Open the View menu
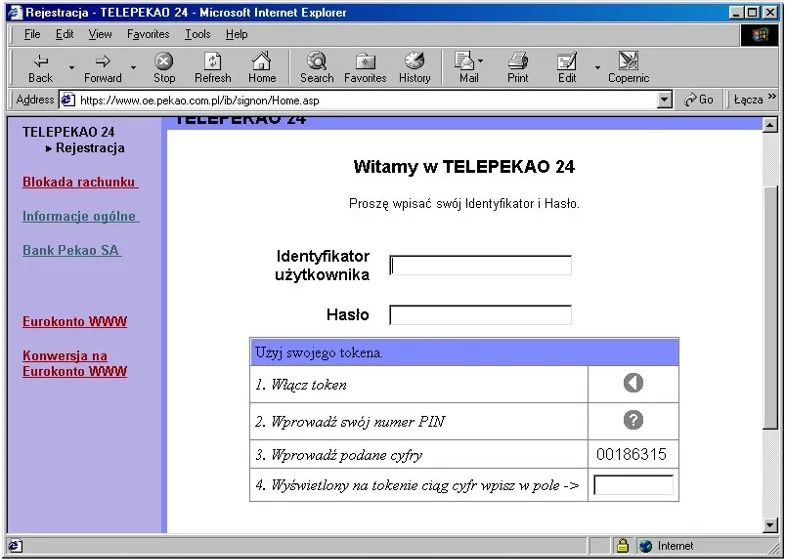The width and height of the screenshot is (786, 559). 100,34
